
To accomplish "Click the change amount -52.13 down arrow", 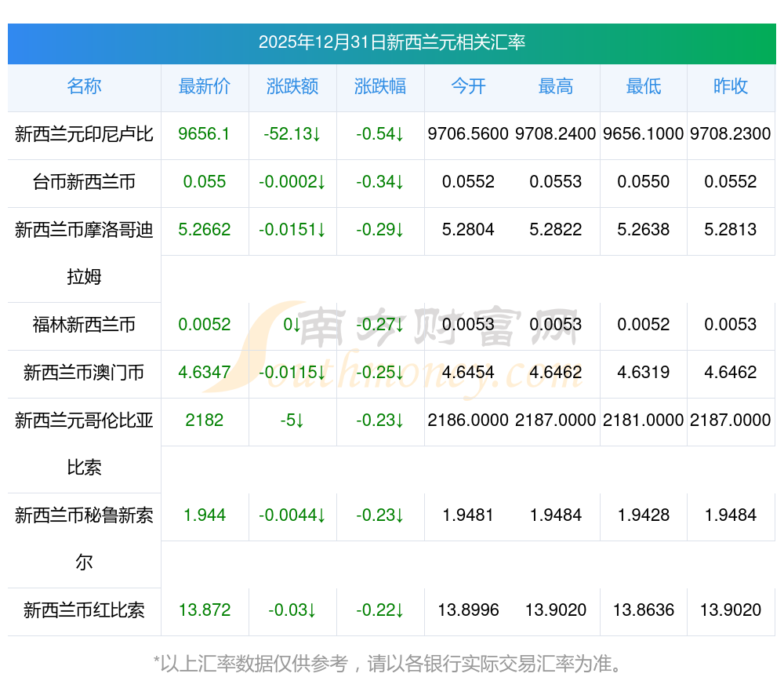I will click(315, 134).
